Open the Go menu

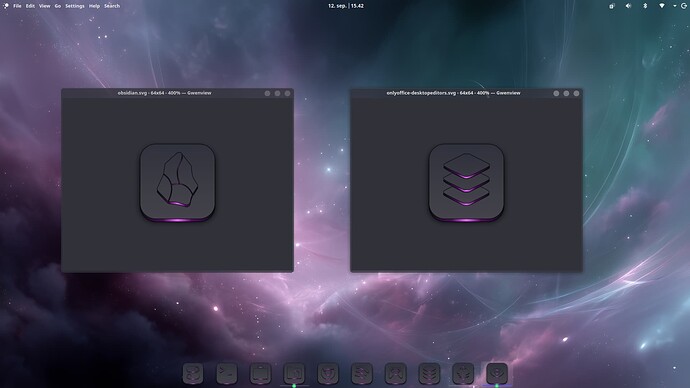click(x=58, y=6)
